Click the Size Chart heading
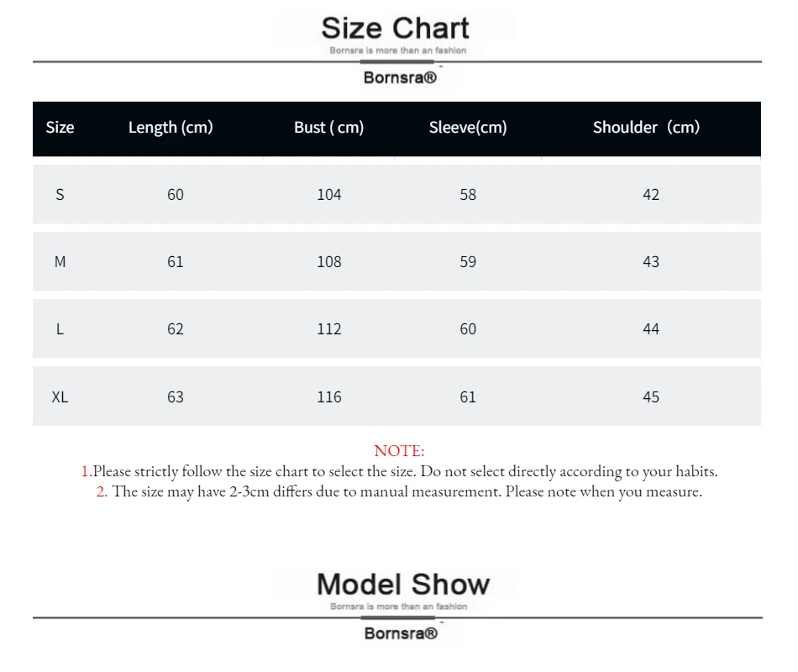This screenshot has height=672, width=798. (395, 28)
